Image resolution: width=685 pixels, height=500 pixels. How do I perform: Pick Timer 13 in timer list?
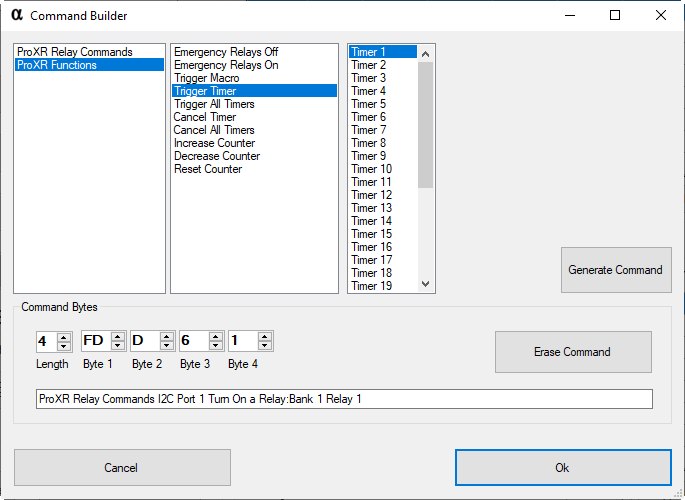(383, 208)
